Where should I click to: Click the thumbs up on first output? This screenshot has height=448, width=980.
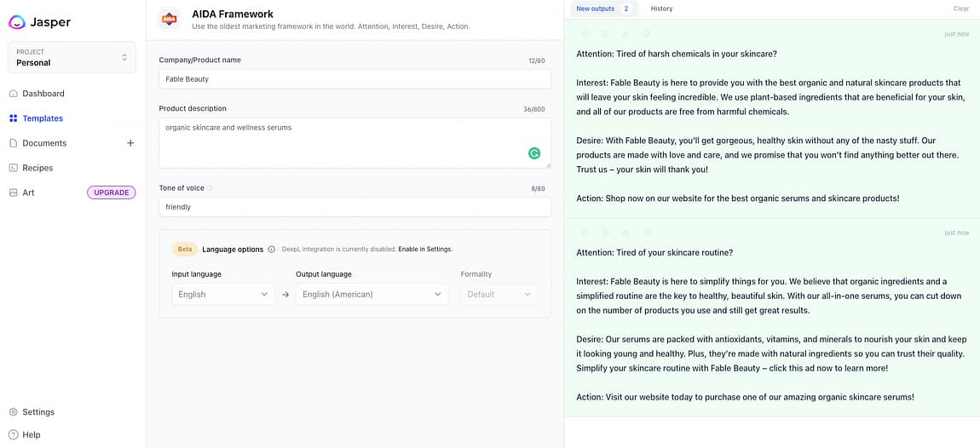point(625,34)
